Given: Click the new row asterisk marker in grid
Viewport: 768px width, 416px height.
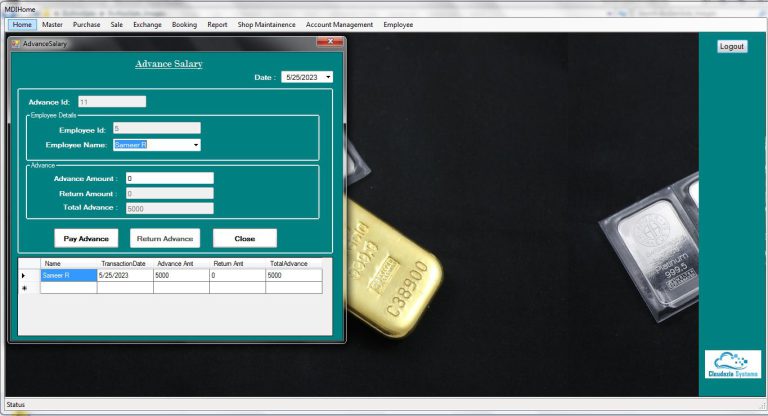Looking at the screenshot, I should 24,288.
